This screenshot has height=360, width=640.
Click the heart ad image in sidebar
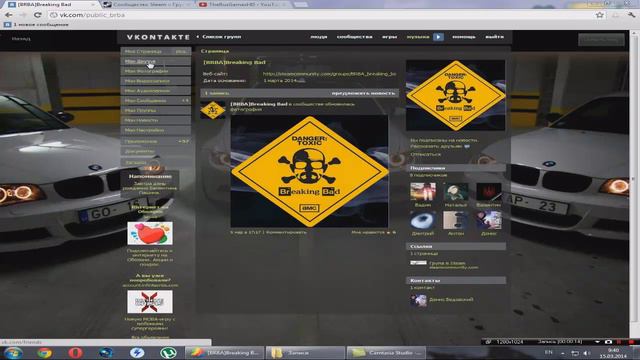[150, 233]
